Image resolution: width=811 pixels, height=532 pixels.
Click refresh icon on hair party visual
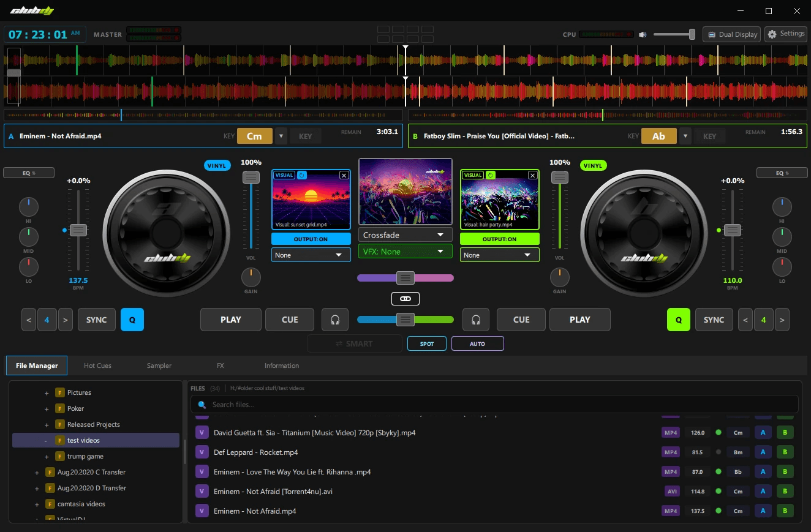coord(490,175)
